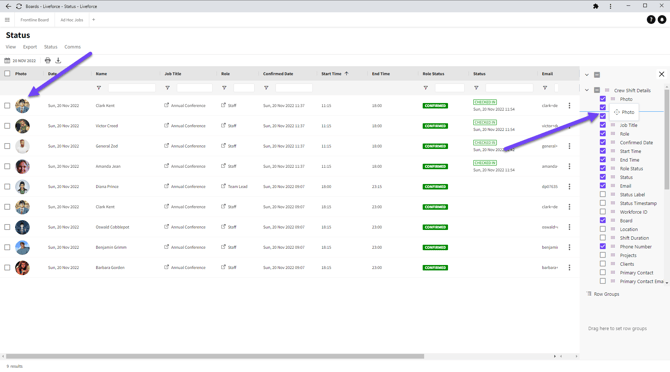
Task: Select the Amanda Jean row checkbox
Action: 7,167
